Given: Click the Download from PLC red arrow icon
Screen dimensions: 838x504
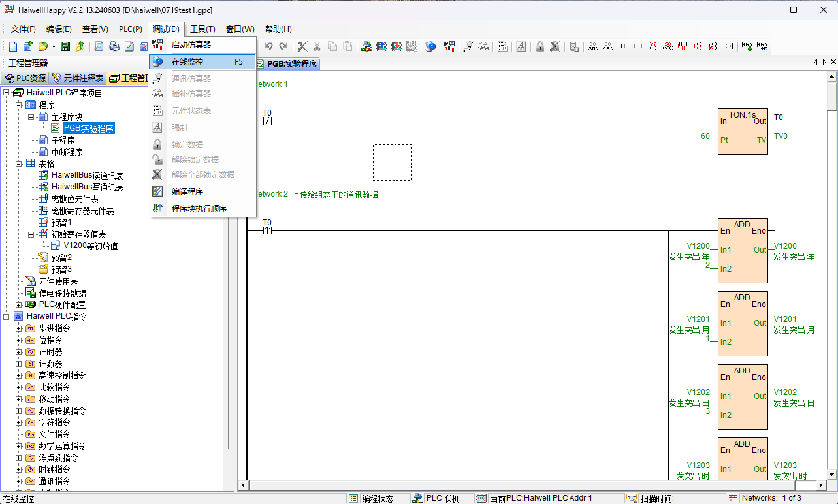Looking at the screenshot, I should [396, 46].
